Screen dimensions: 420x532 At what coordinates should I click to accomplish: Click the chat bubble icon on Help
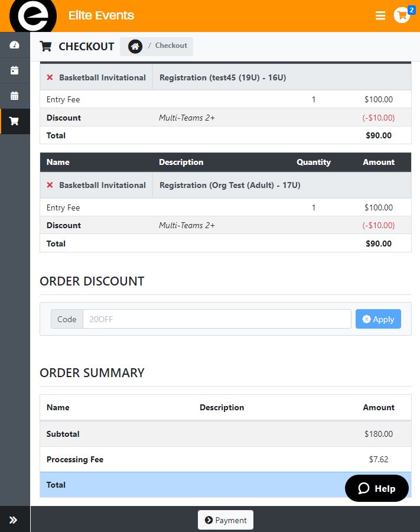coord(362,488)
